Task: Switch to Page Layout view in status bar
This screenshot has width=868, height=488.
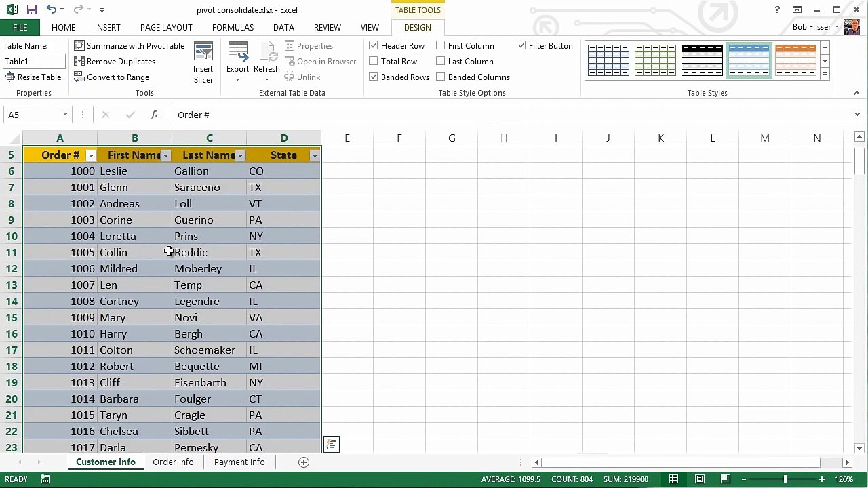Action: 699,479
